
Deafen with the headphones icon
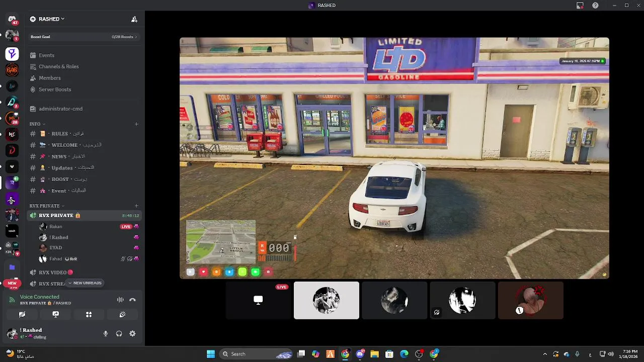[x=119, y=333]
